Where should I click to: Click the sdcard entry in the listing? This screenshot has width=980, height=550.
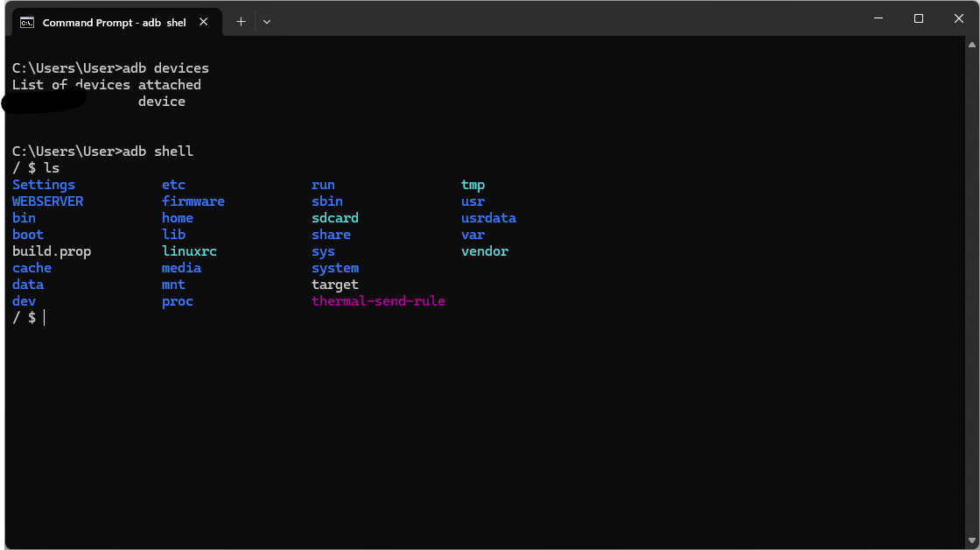[x=334, y=218]
